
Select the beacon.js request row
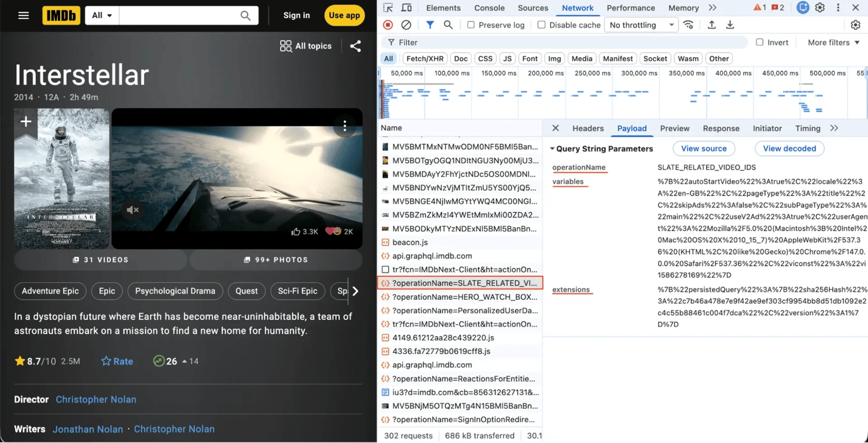(x=460, y=242)
